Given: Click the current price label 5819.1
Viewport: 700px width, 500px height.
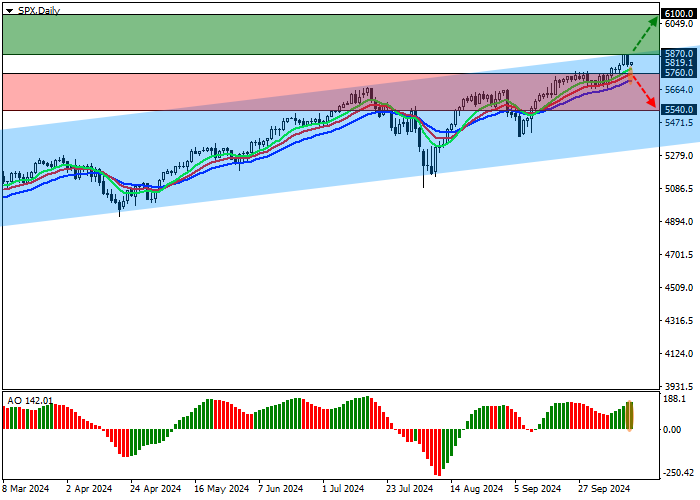Looking at the screenshot, I should 679,63.
